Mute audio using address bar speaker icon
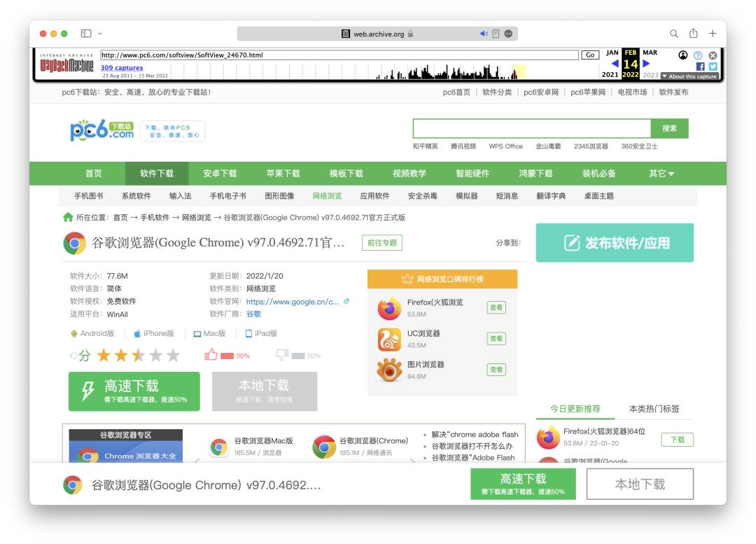Image resolution: width=756 pixels, height=544 pixels. click(484, 34)
